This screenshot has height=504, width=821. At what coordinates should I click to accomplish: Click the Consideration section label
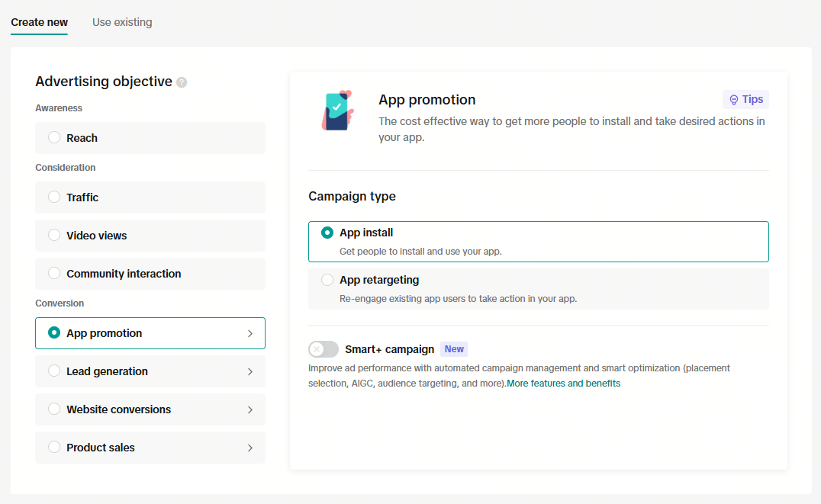(x=66, y=168)
